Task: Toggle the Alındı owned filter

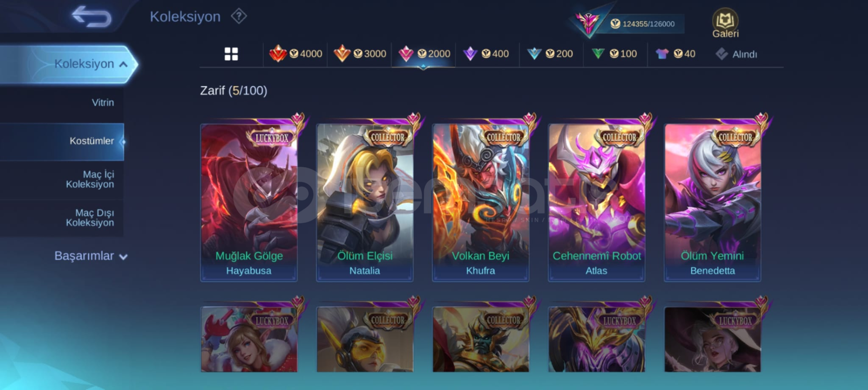Action: [736, 54]
